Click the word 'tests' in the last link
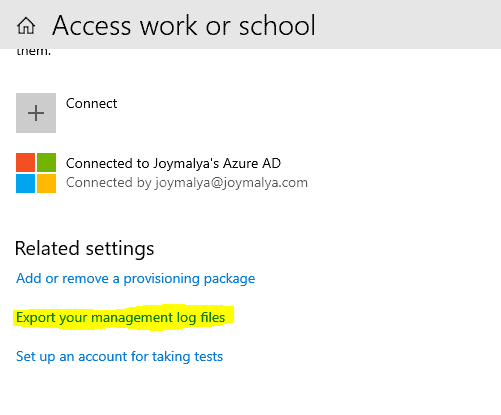 click(209, 356)
